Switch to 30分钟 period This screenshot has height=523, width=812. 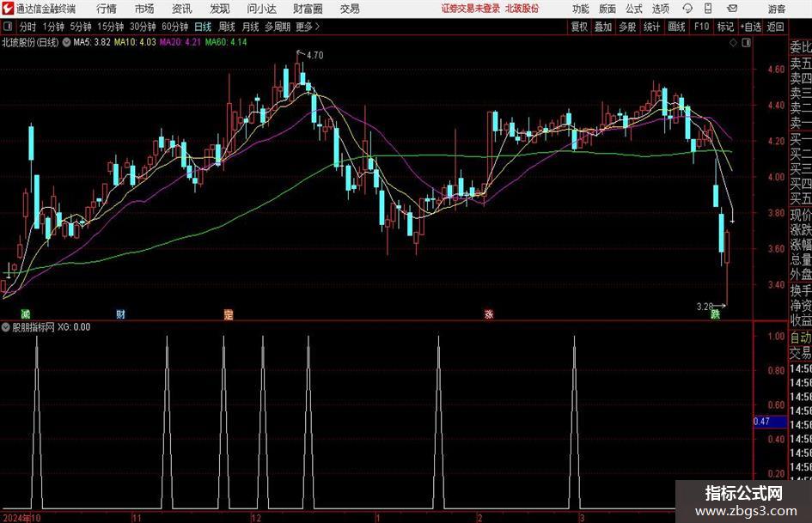tap(143, 27)
